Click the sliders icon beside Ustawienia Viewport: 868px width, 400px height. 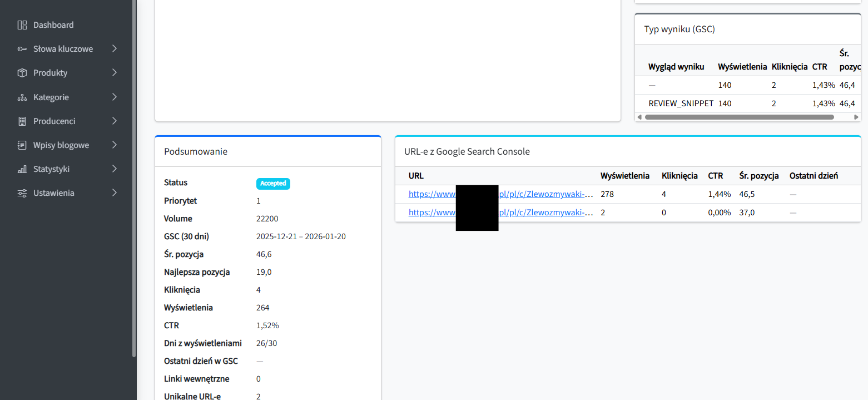click(22, 193)
